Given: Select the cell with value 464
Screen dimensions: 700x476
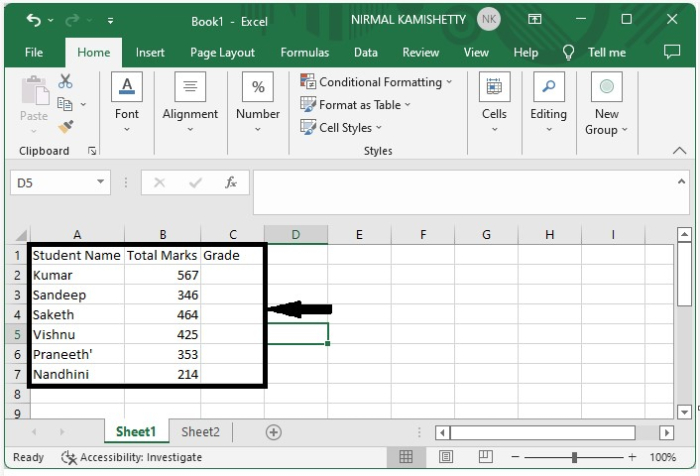Looking at the screenshot, I should coord(162,314).
